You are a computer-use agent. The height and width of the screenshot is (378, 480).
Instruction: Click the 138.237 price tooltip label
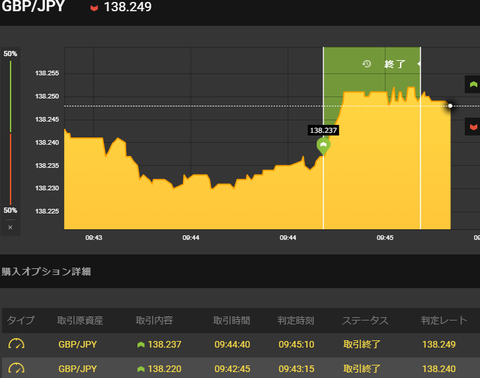[323, 130]
